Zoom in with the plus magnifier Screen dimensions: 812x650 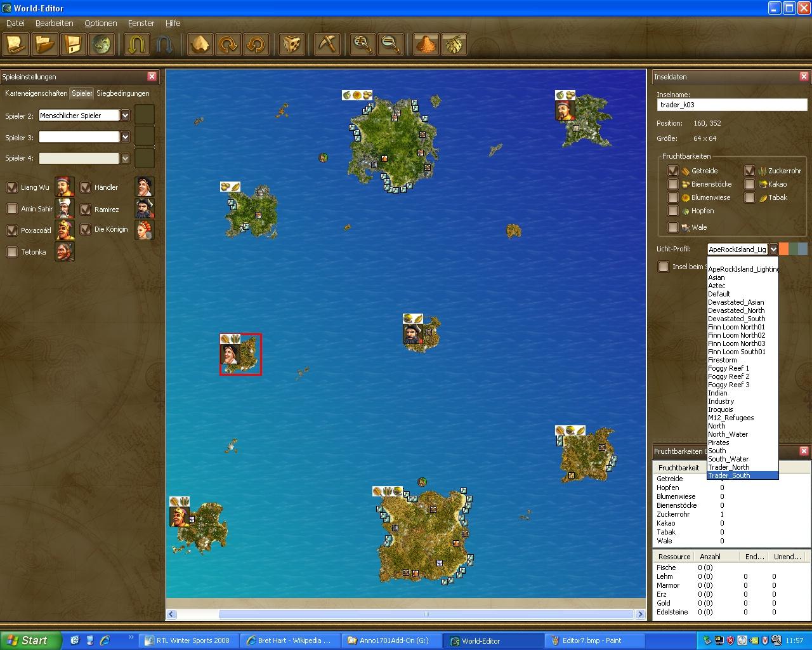pos(363,44)
